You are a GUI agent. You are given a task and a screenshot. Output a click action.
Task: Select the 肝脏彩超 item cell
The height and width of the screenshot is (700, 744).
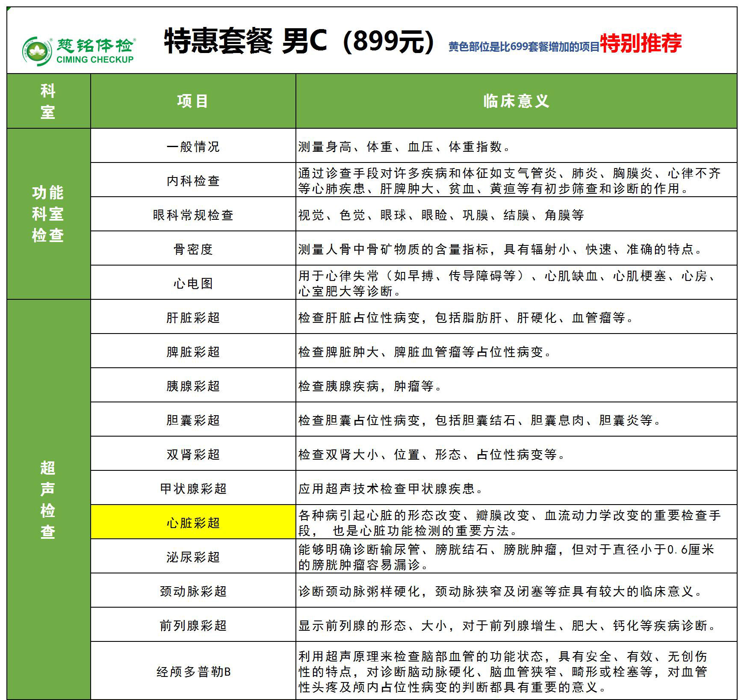pos(193,317)
